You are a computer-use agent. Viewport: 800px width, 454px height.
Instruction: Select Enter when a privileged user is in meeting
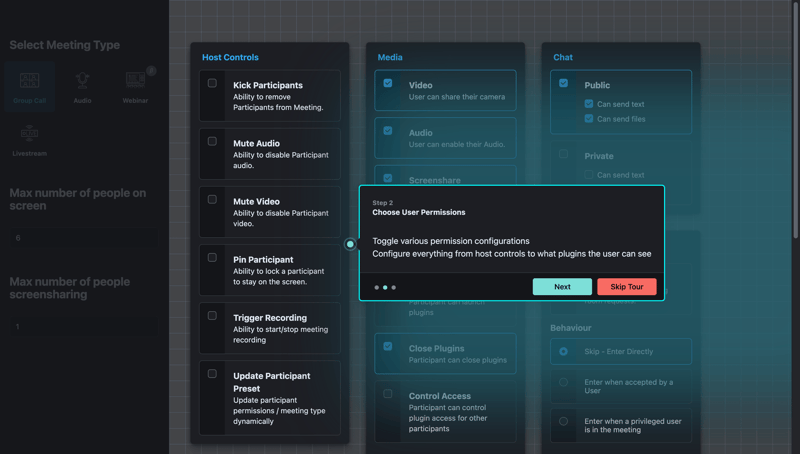click(x=563, y=421)
